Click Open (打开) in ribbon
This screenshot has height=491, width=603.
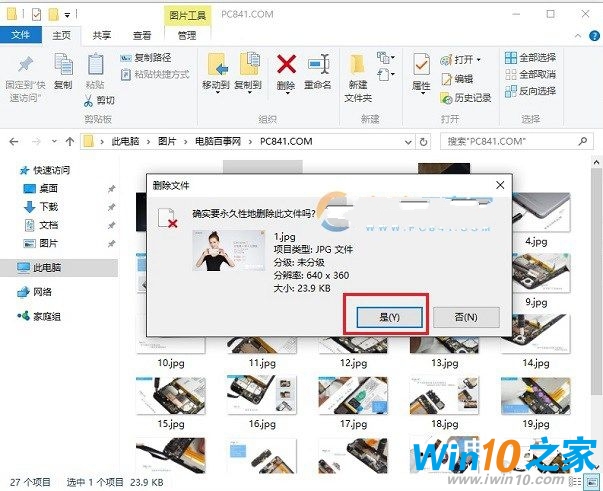tap(456, 60)
